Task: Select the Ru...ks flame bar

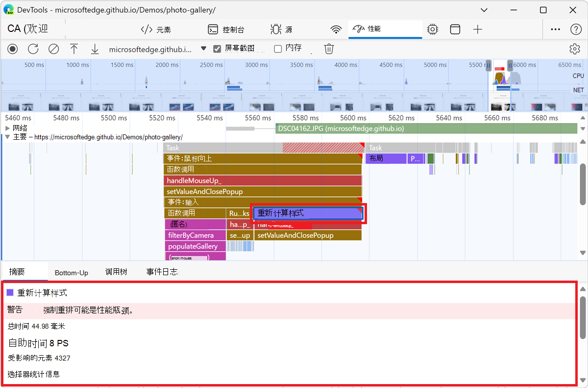Action: pyautogui.click(x=240, y=213)
